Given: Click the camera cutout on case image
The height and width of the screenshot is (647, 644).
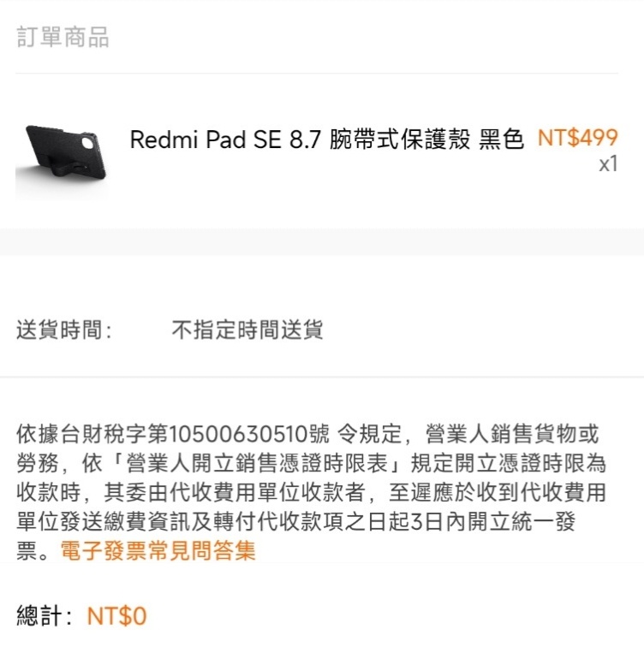Looking at the screenshot, I should pyautogui.click(x=88, y=143).
